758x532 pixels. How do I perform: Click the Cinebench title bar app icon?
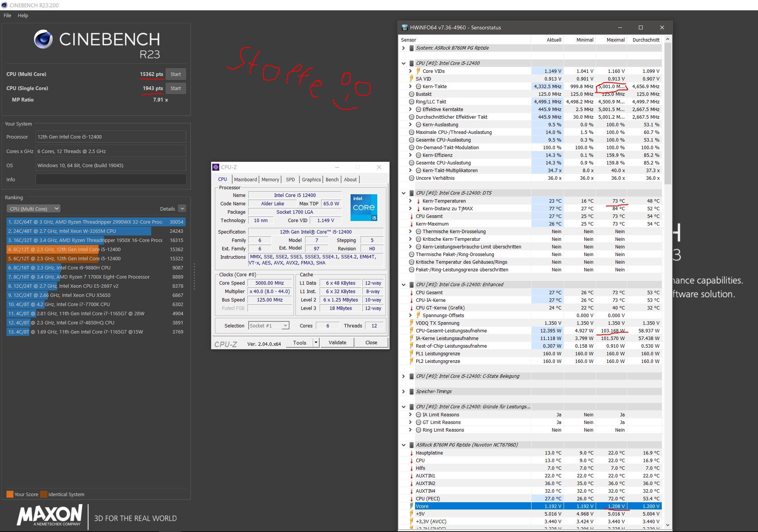pyautogui.click(x=4, y=5)
